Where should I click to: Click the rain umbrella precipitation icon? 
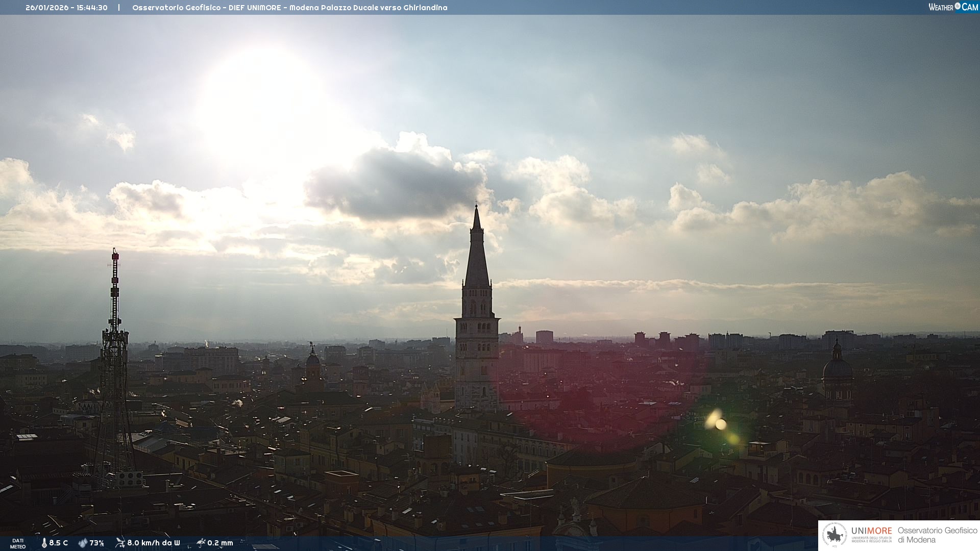click(201, 542)
